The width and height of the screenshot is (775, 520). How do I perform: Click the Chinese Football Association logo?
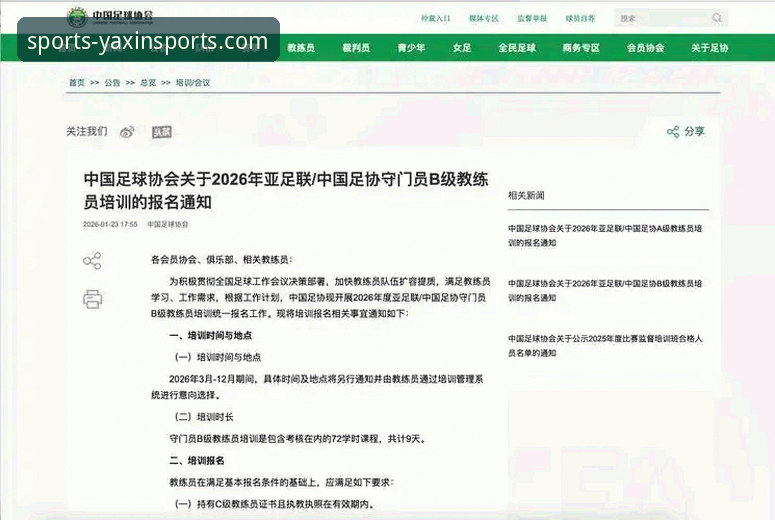[x=110, y=17]
